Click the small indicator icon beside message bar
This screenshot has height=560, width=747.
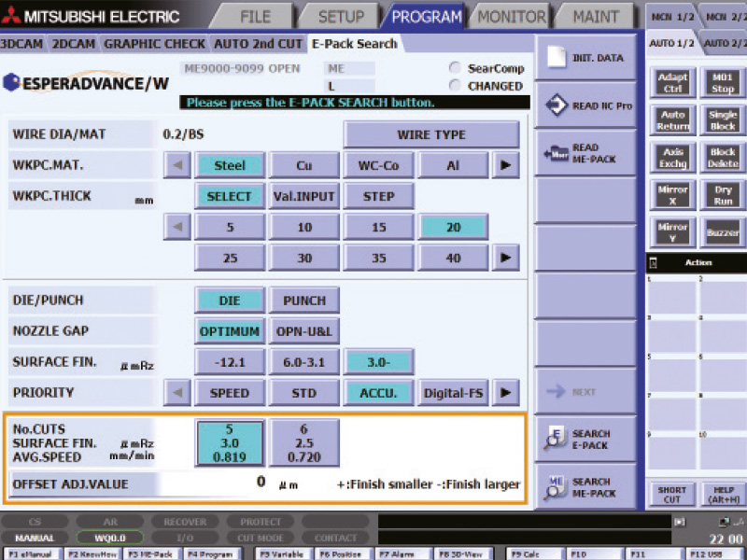tap(680, 523)
